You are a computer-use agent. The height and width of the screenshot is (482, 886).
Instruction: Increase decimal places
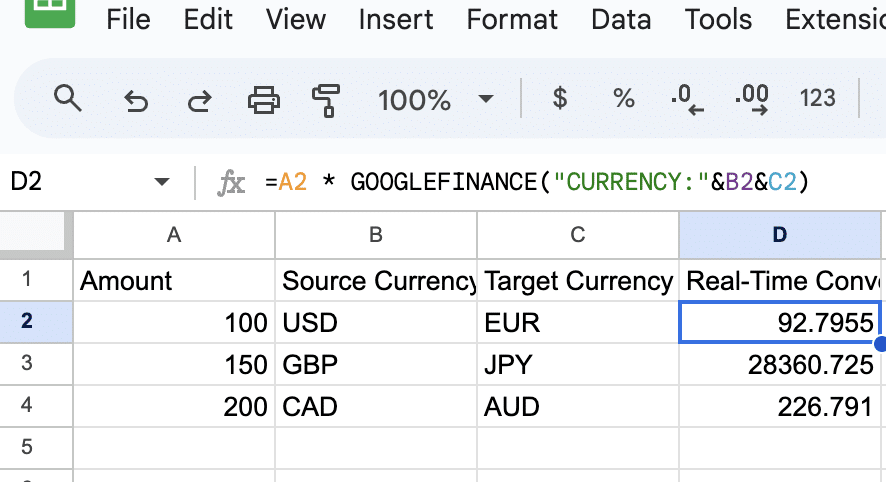coord(752,99)
